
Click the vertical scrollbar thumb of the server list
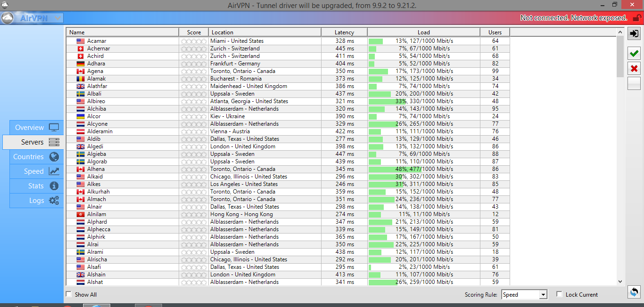[620, 57]
